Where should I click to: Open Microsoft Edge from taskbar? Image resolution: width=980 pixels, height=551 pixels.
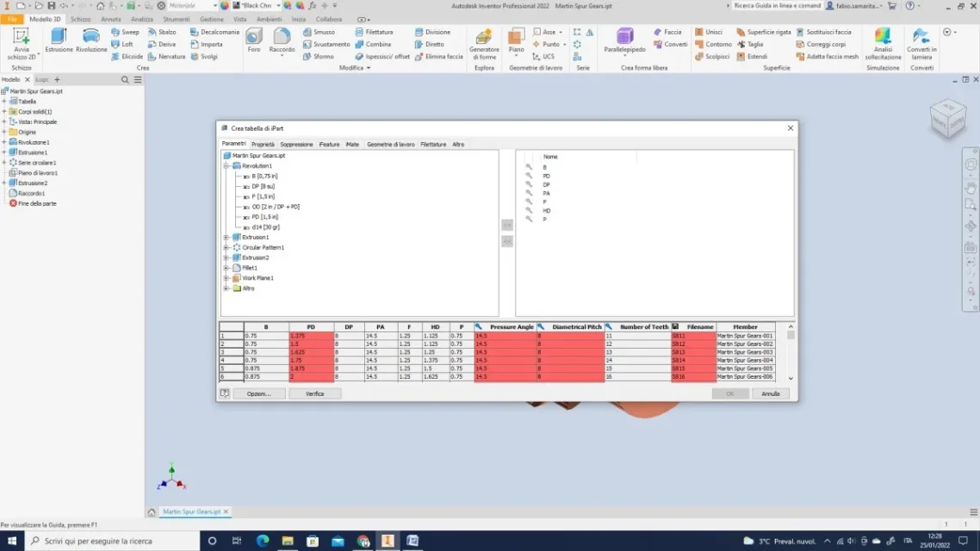(263, 541)
